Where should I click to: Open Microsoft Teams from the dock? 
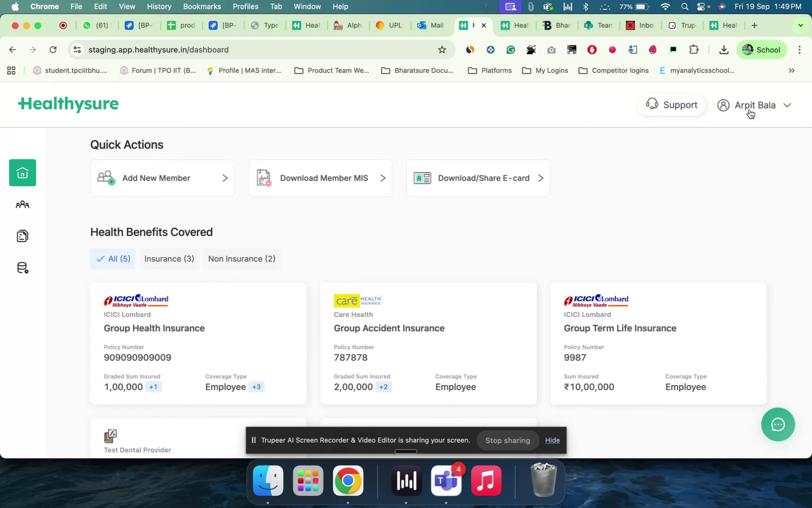[445, 481]
